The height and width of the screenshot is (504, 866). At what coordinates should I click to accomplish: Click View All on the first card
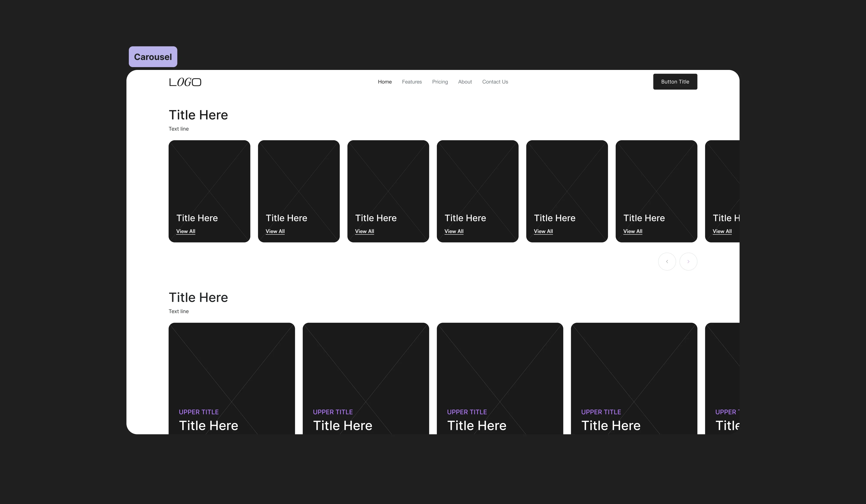[x=186, y=231]
